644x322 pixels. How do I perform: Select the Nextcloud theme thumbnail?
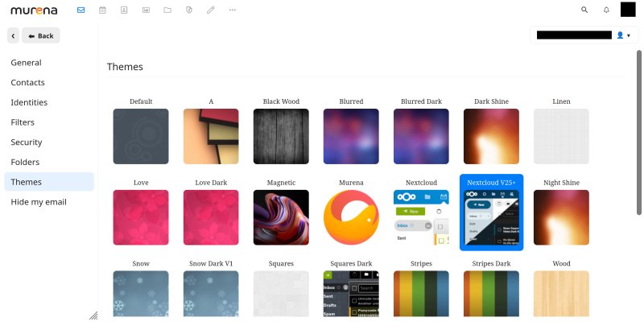click(421, 217)
